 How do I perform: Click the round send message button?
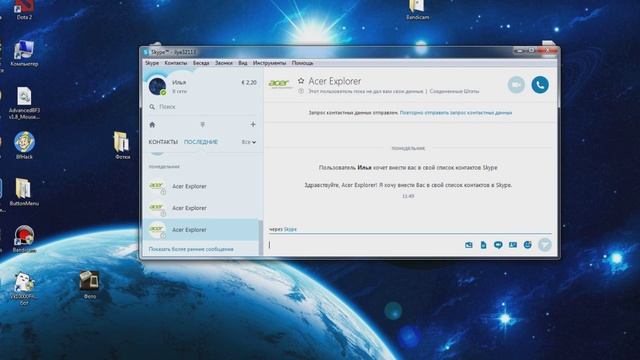click(544, 245)
